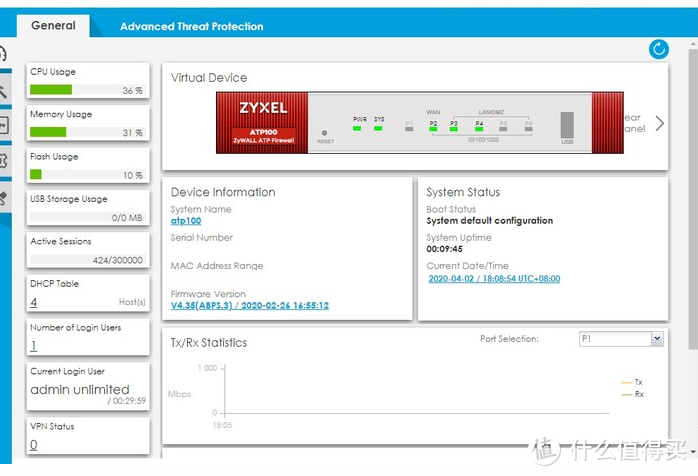Show the rear panel using right chevron
This screenshot has height=476, width=698.
[x=659, y=123]
